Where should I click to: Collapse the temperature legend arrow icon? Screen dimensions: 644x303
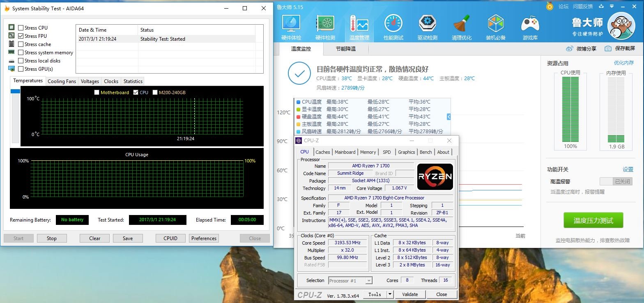(x=448, y=117)
